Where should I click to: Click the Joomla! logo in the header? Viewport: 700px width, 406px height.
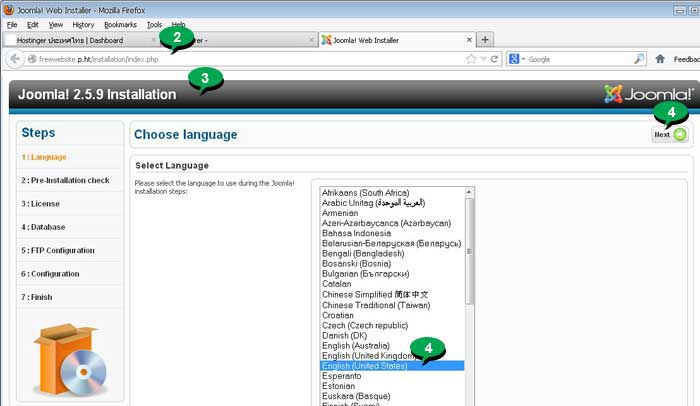coord(649,94)
